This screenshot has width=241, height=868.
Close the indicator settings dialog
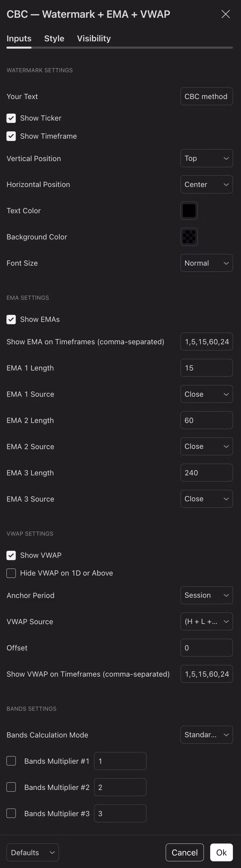pyautogui.click(x=226, y=14)
